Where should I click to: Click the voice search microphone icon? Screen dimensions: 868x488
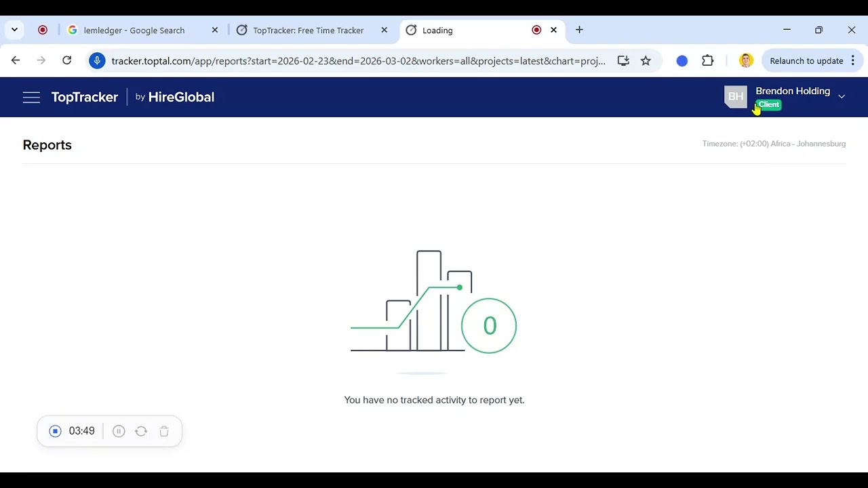[97, 61]
